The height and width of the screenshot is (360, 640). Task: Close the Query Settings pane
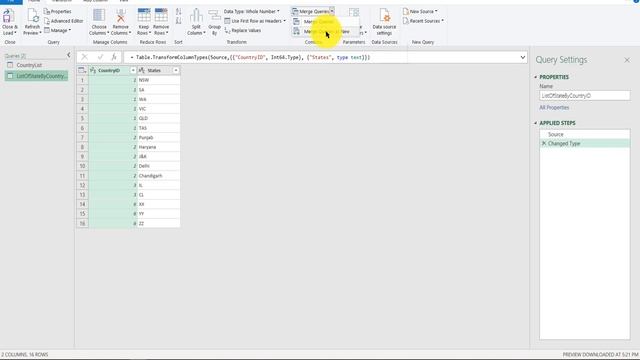coord(627,60)
